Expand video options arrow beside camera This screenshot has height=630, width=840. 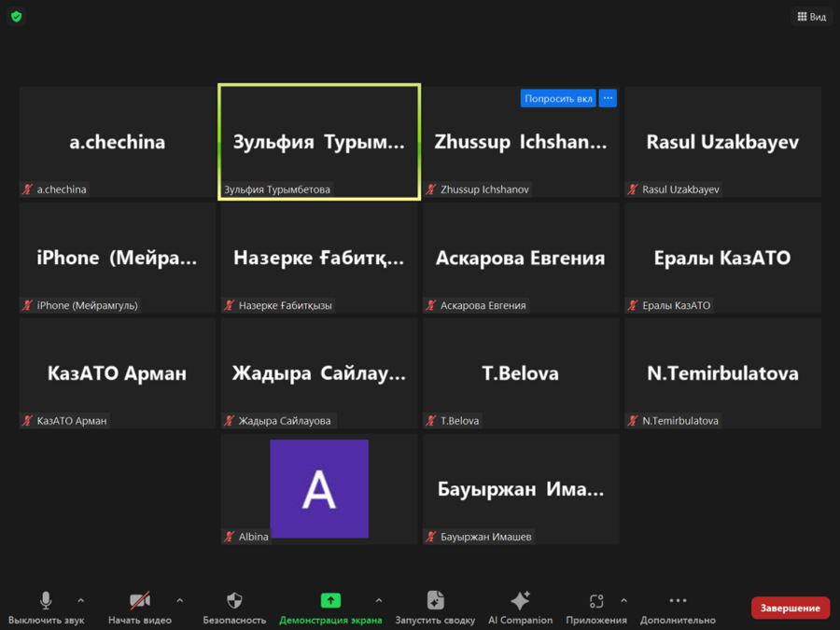point(180,600)
